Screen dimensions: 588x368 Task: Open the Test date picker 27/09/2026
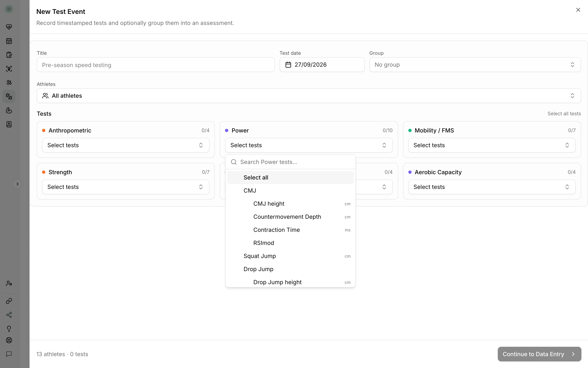click(322, 65)
